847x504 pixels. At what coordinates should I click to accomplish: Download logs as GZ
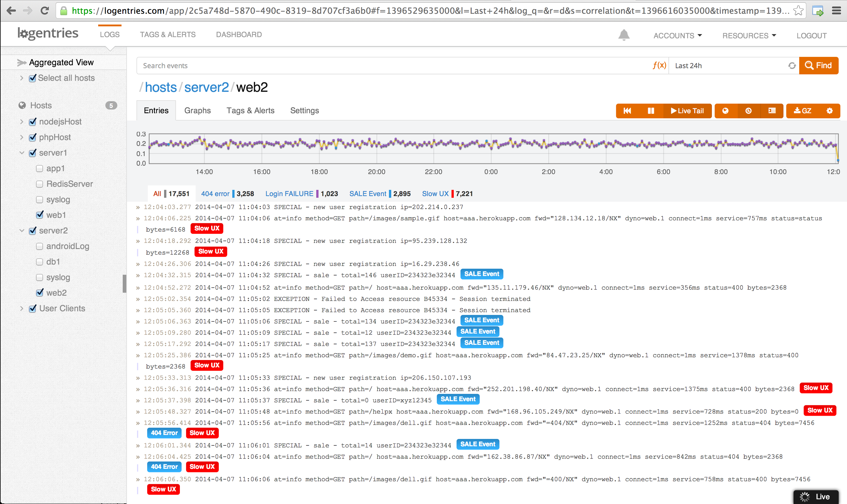pyautogui.click(x=802, y=111)
